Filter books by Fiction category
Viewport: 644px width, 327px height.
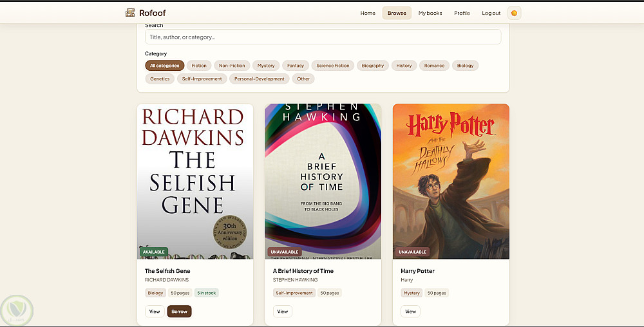[199, 66]
